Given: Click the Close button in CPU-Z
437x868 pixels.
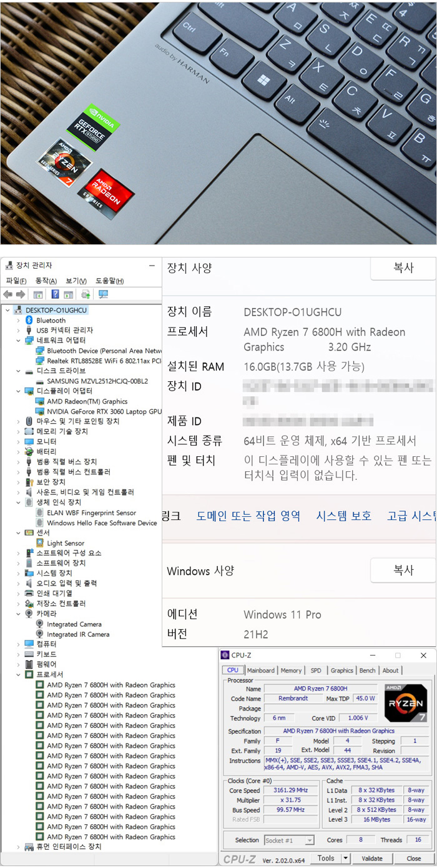Looking at the screenshot, I should pos(414,859).
